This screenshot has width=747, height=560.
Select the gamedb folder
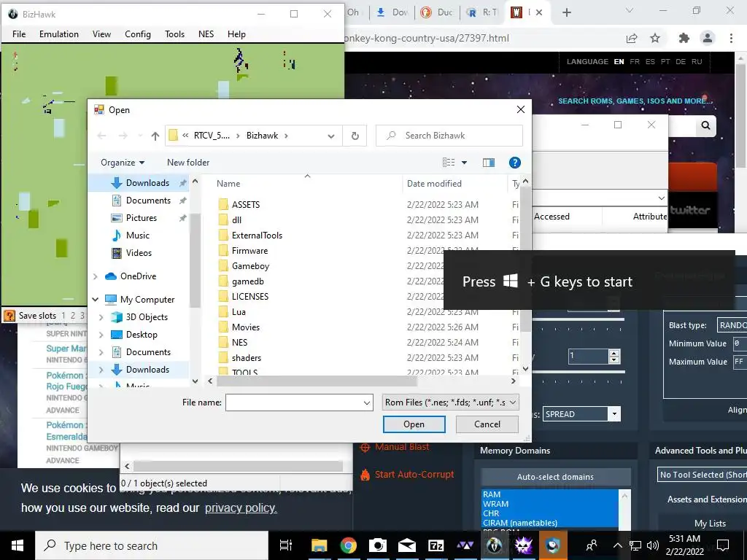(248, 281)
